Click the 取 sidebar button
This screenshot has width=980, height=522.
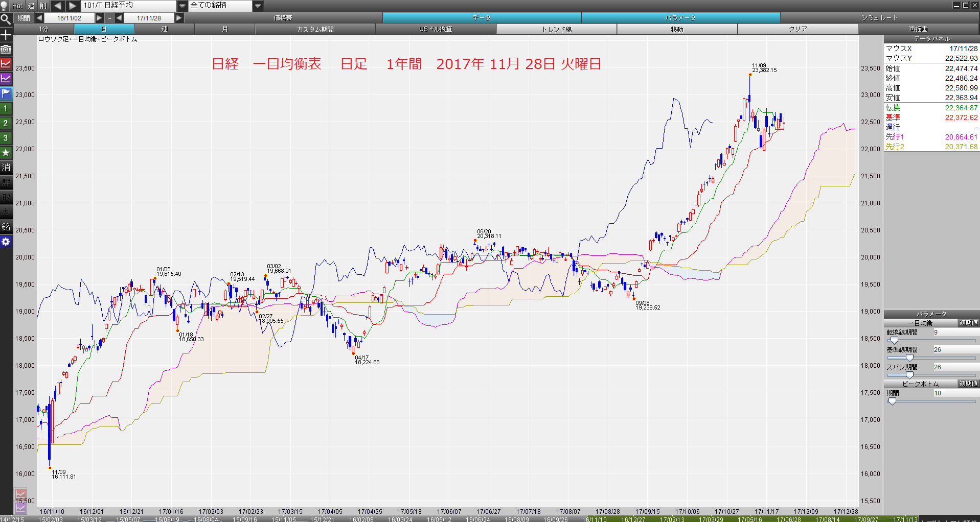coord(6,197)
